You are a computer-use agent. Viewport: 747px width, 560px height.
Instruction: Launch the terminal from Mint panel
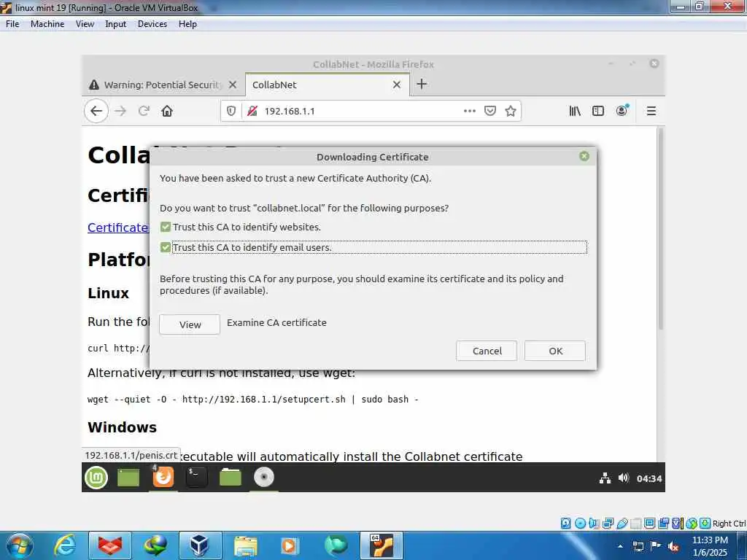[x=197, y=477]
